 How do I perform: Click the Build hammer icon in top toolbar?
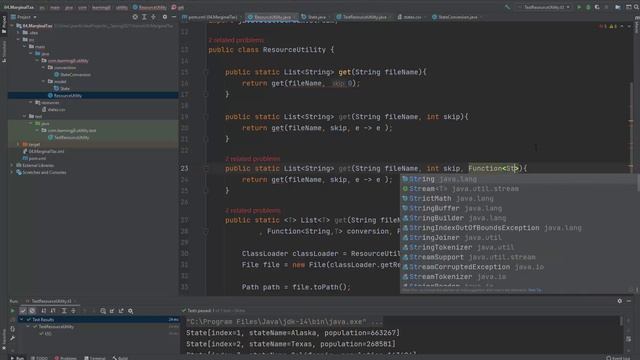[x=507, y=7]
